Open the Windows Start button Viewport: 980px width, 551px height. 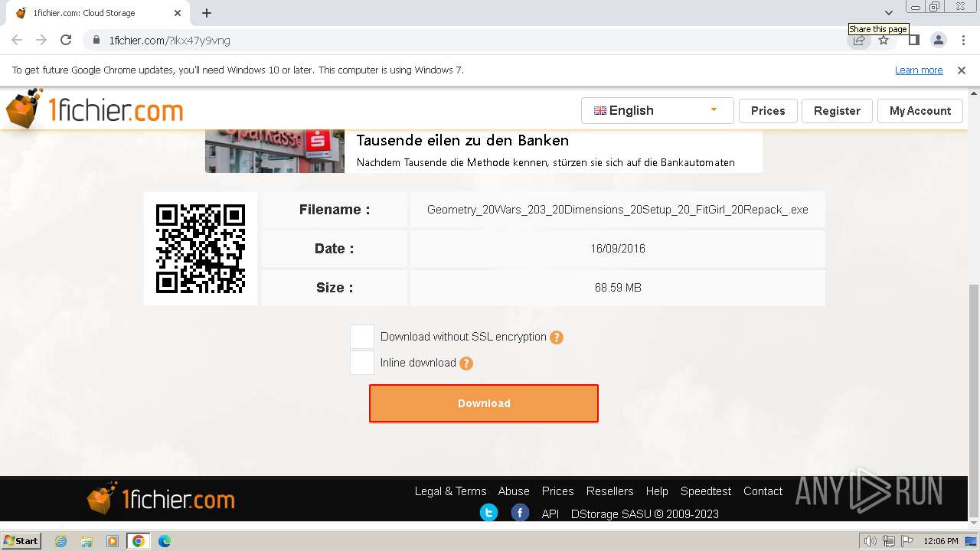21,541
